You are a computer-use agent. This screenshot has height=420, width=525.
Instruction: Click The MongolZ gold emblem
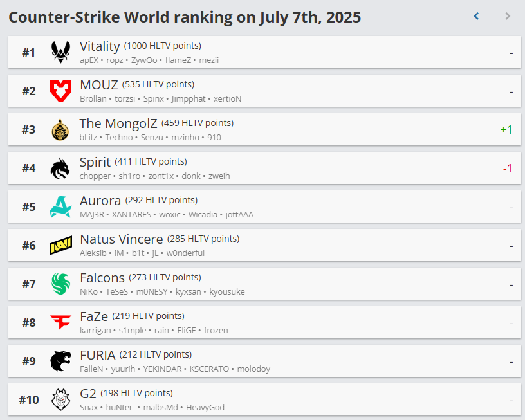pos(60,129)
